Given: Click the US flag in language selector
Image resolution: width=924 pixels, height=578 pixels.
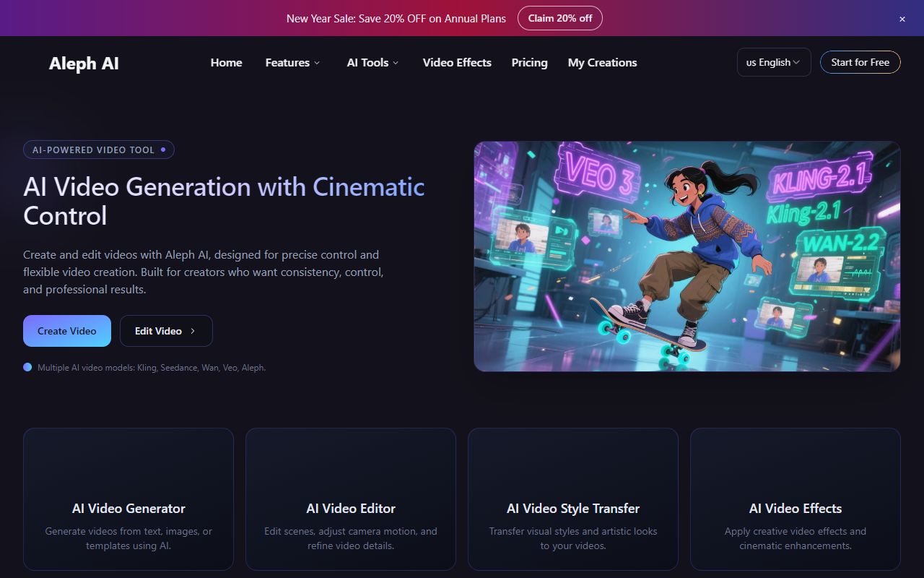Looking at the screenshot, I should pyautogui.click(x=751, y=62).
